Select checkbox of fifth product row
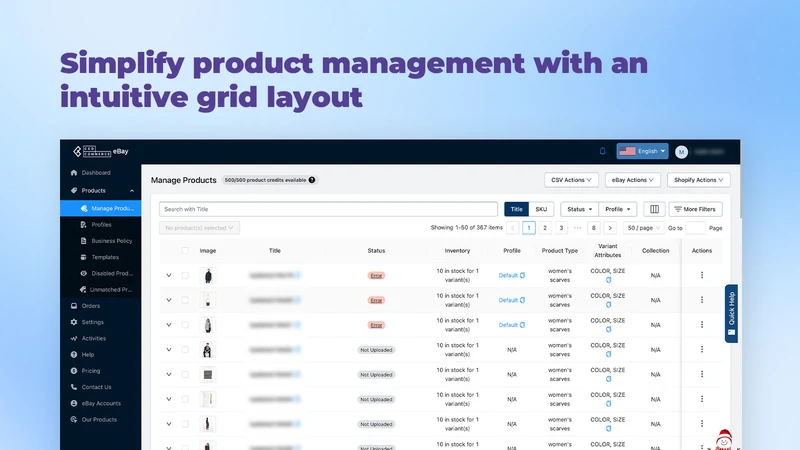800x450 pixels. tap(185, 374)
